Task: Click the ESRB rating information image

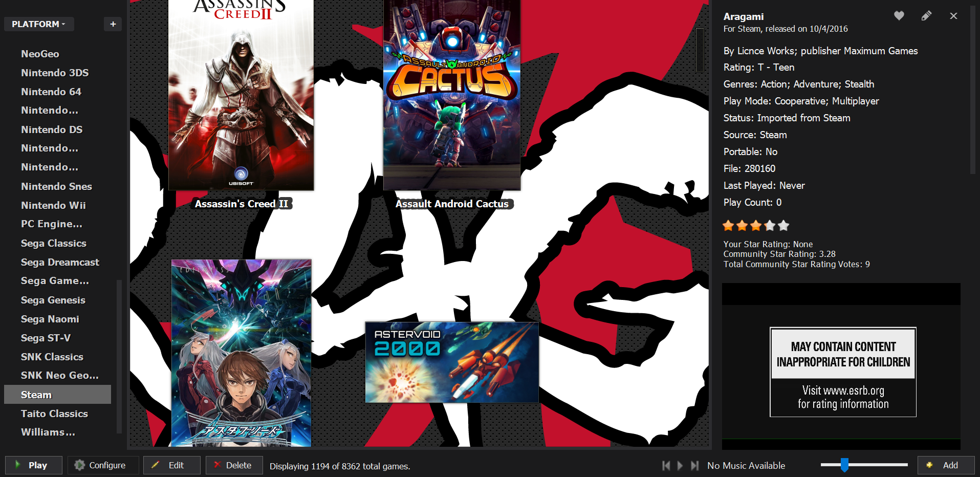Action: (x=843, y=372)
